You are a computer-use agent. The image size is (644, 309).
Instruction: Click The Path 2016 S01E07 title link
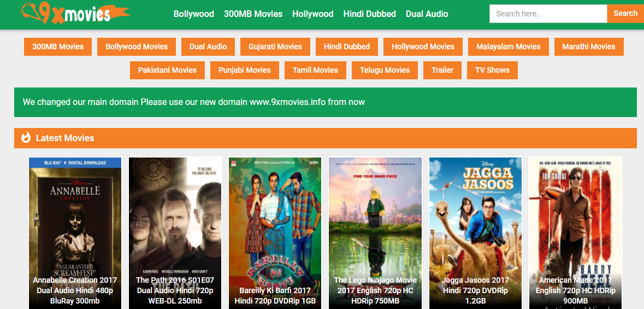175,290
